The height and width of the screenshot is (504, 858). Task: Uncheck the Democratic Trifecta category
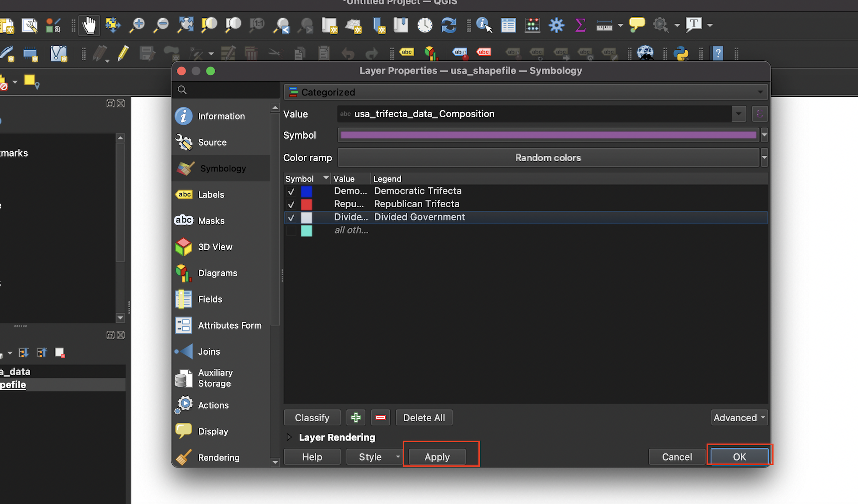point(291,191)
